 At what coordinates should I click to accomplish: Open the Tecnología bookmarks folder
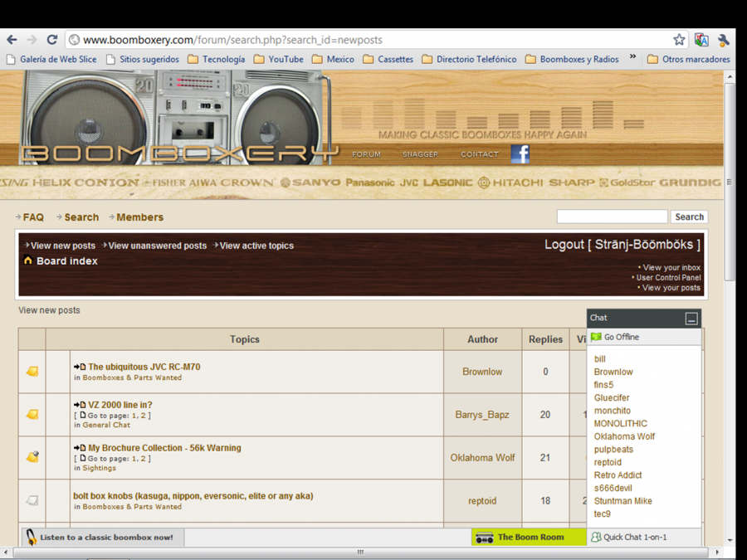(217, 59)
